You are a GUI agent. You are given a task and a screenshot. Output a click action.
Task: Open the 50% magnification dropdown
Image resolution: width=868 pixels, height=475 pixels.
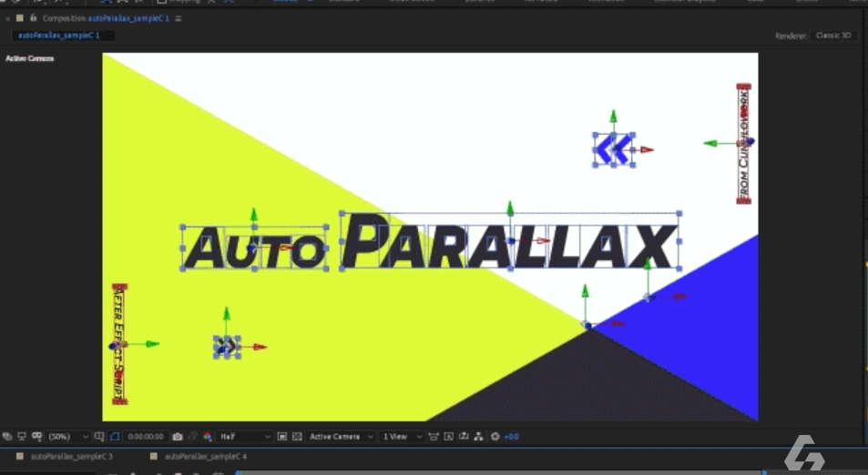[x=67, y=437]
